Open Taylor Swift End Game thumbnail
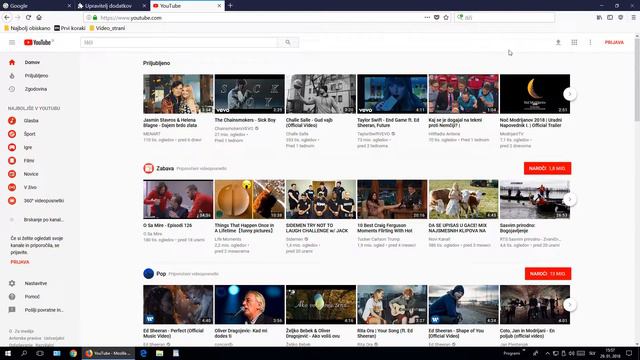 pos(392,94)
